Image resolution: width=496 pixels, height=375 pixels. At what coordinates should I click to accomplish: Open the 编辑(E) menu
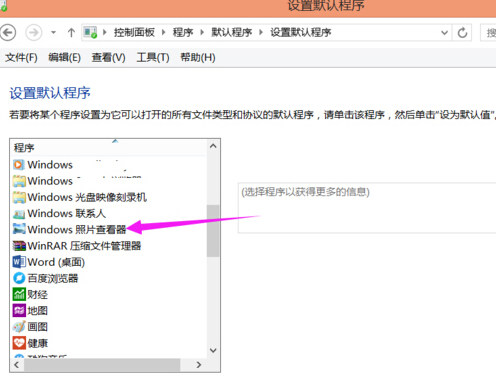(65, 57)
